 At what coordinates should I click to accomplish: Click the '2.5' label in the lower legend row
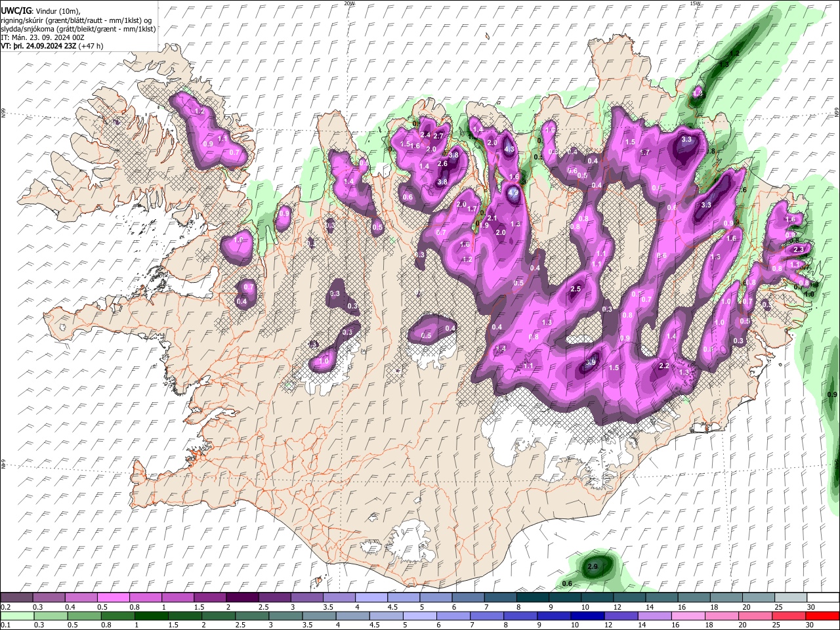[x=240, y=625]
